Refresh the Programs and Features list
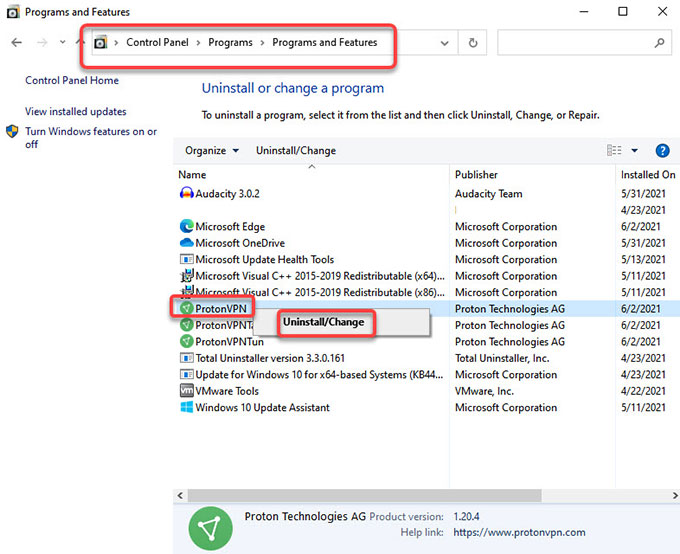Screen dimensions: 680x554 (x=473, y=43)
